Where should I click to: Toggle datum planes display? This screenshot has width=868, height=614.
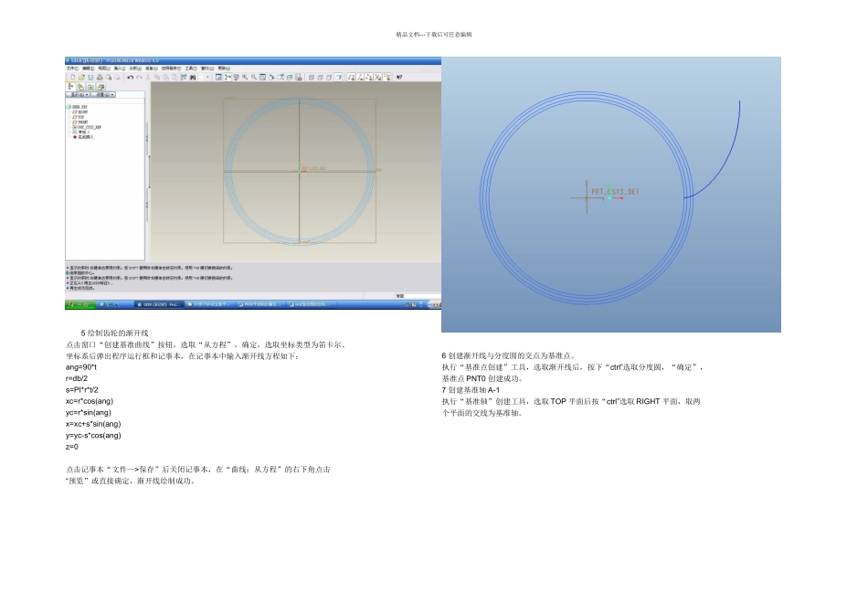click(352, 77)
